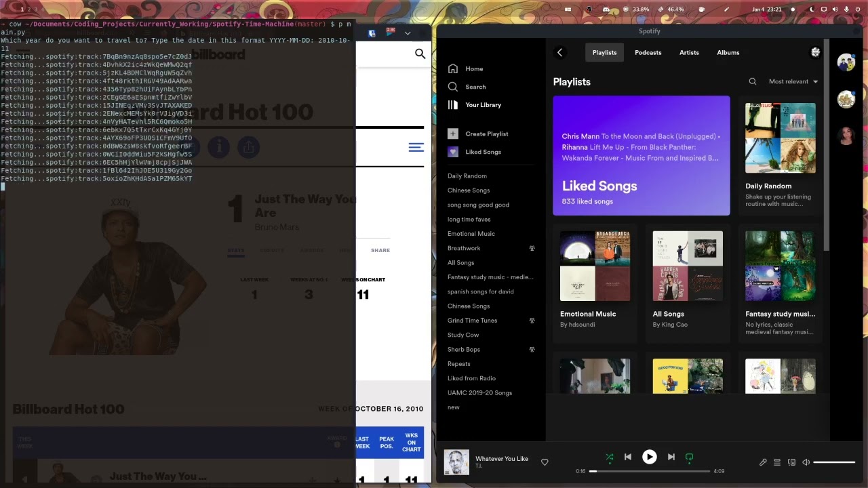The height and width of the screenshot is (488, 868).
Task: Select song song good good playlist
Action: pyautogui.click(x=478, y=205)
